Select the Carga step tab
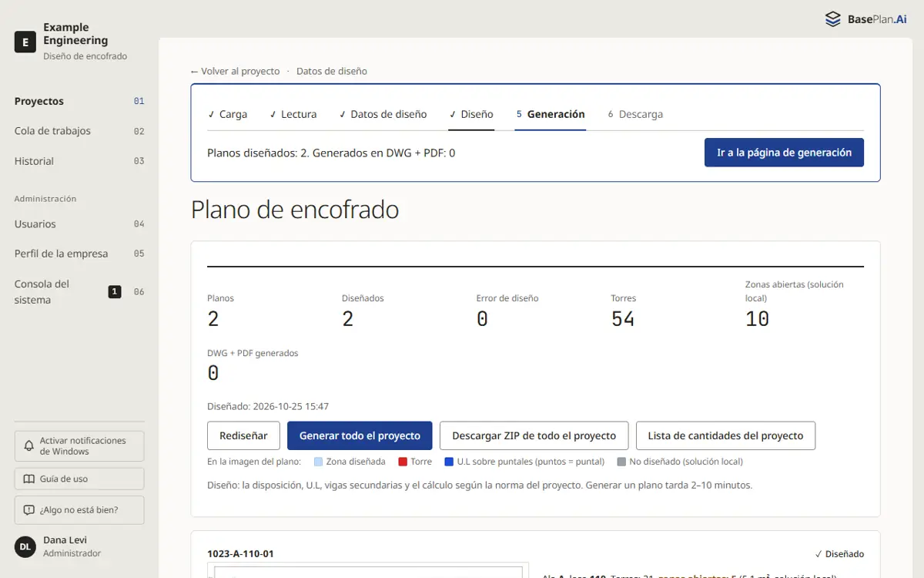This screenshot has width=924, height=578. pyautogui.click(x=227, y=114)
